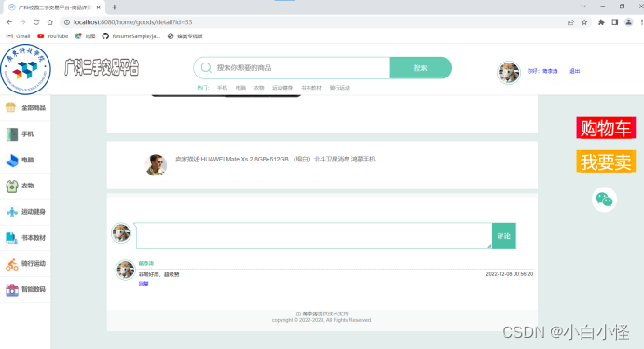644x349 pixels.
Task: Open the smart digital (智能数码) icon
Action: pos(12,290)
